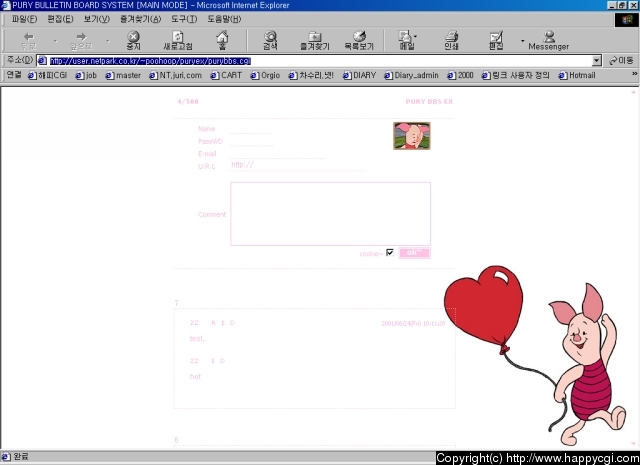The height and width of the screenshot is (465, 640).
Task: Click inside the Comment text area
Action: (330, 214)
